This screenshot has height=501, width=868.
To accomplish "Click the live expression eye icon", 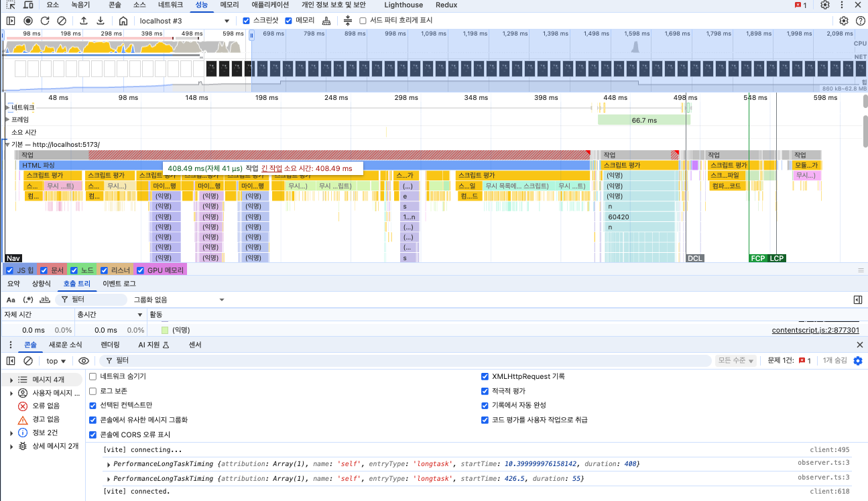I will coord(84,361).
